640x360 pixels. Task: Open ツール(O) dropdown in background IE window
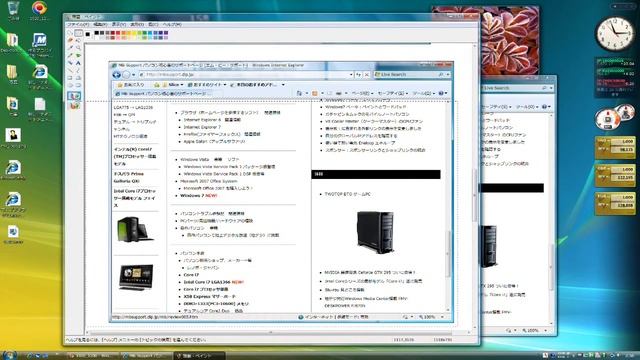pyautogui.click(x=527, y=107)
